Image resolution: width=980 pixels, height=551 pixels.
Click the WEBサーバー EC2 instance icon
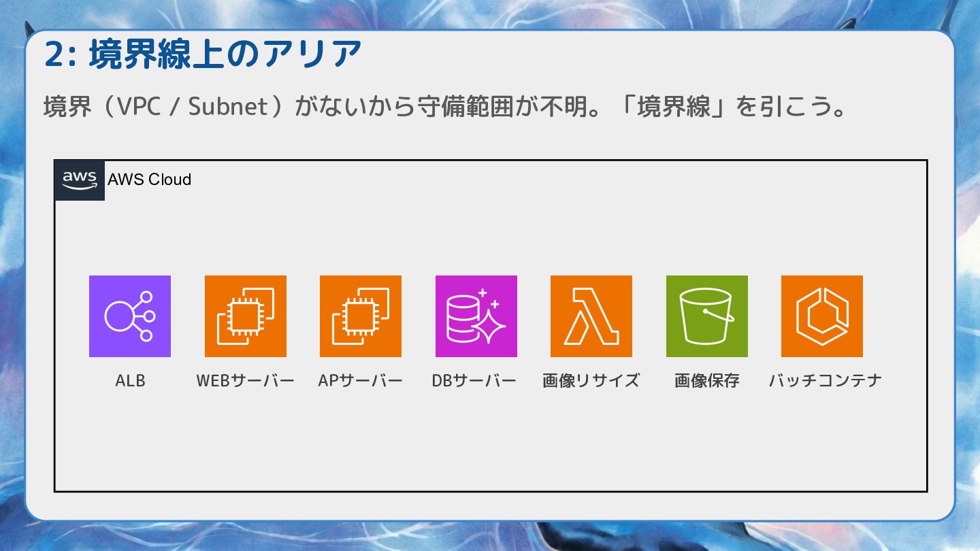click(x=245, y=316)
